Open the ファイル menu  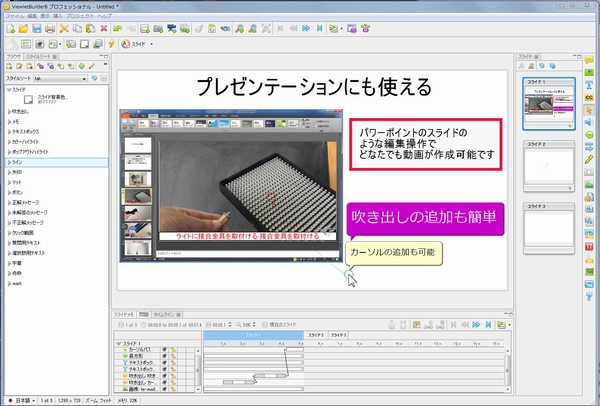15,16
